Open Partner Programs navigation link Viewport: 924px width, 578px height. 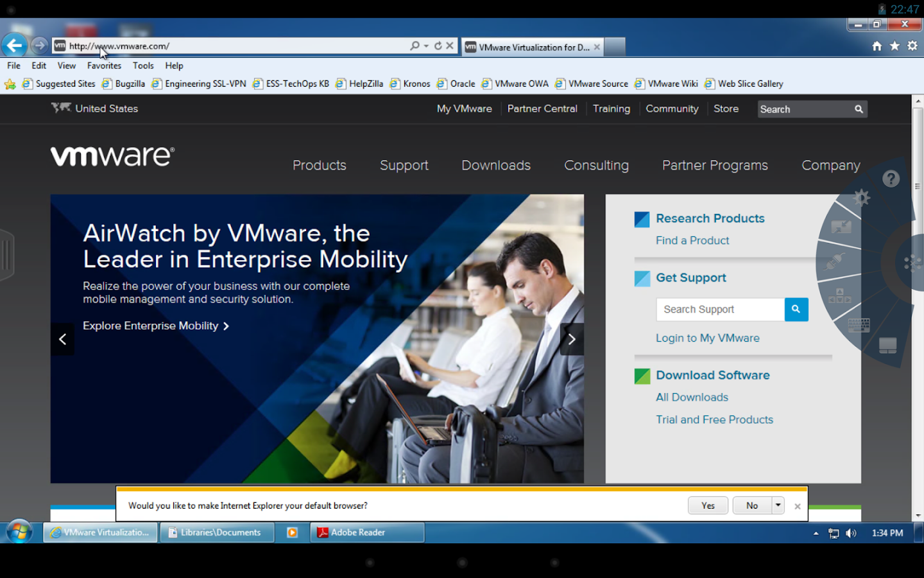pyautogui.click(x=715, y=166)
